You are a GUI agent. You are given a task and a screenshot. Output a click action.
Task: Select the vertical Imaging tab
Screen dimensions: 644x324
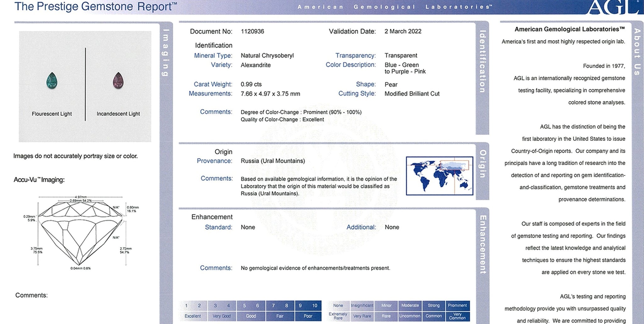[x=165, y=52]
